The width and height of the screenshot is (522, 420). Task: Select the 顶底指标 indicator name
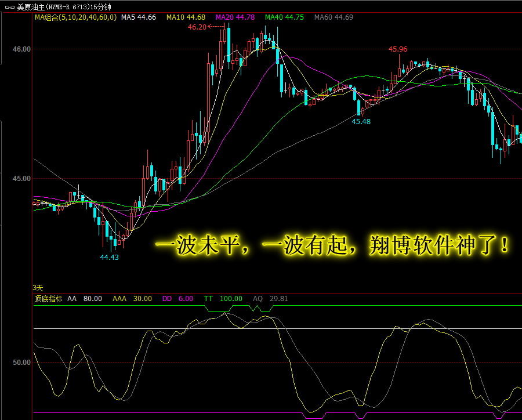coord(49,299)
